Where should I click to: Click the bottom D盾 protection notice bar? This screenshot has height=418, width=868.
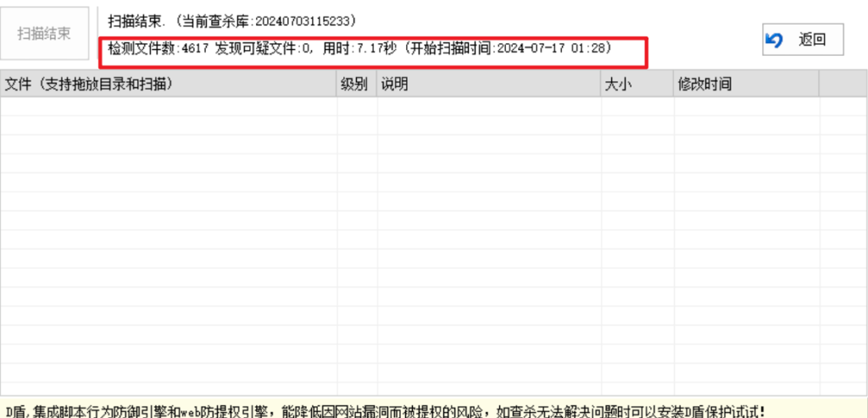(x=390, y=410)
